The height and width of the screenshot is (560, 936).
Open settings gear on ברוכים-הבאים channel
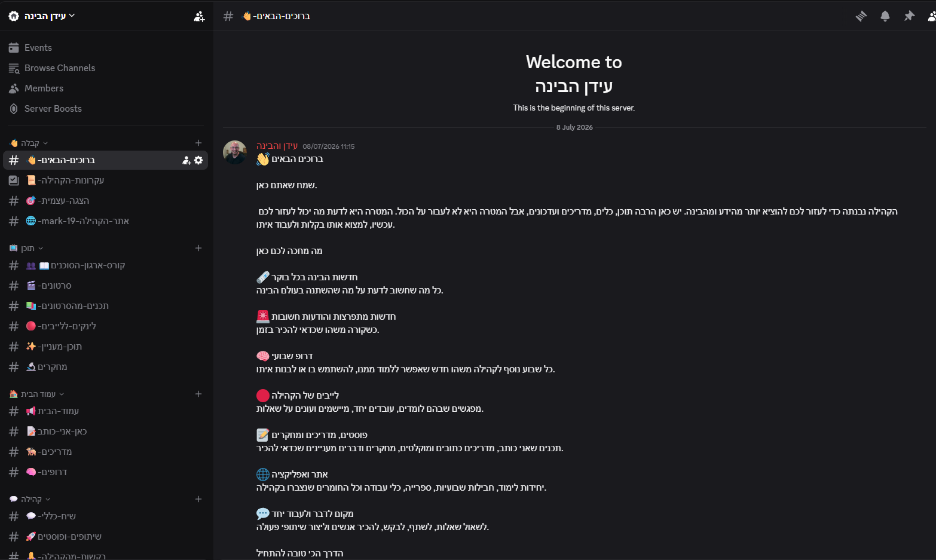pos(198,160)
